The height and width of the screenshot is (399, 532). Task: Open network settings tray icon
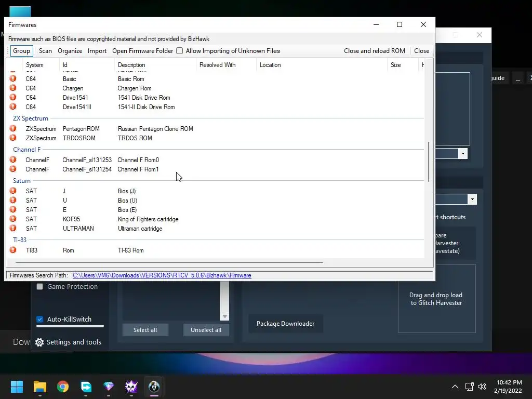(x=469, y=387)
